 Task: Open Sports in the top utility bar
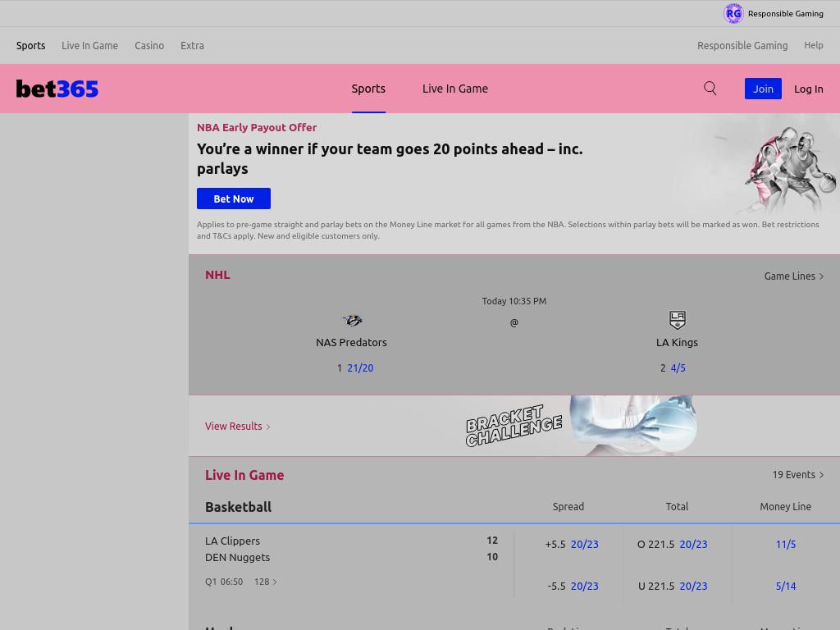(30, 46)
